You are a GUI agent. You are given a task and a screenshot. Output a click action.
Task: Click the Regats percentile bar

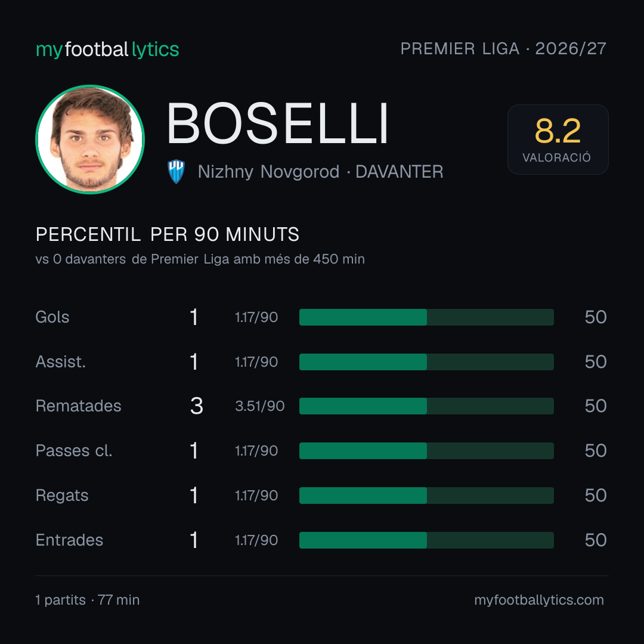coord(426,496)
